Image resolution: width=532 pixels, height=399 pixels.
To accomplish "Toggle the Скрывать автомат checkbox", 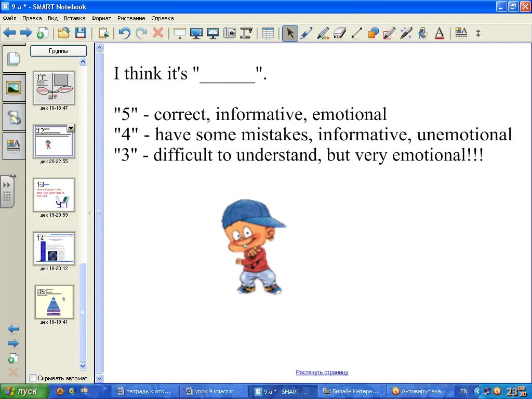I will (33, 378).
